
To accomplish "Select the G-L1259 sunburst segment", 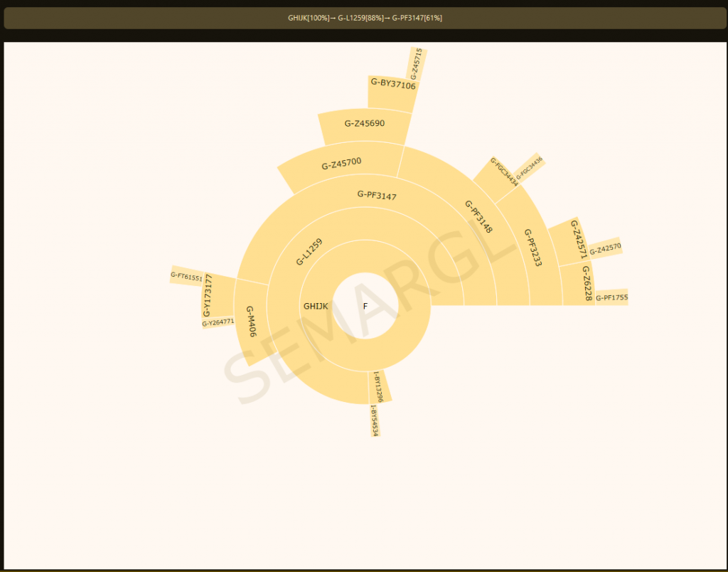I will pos(309,252).
